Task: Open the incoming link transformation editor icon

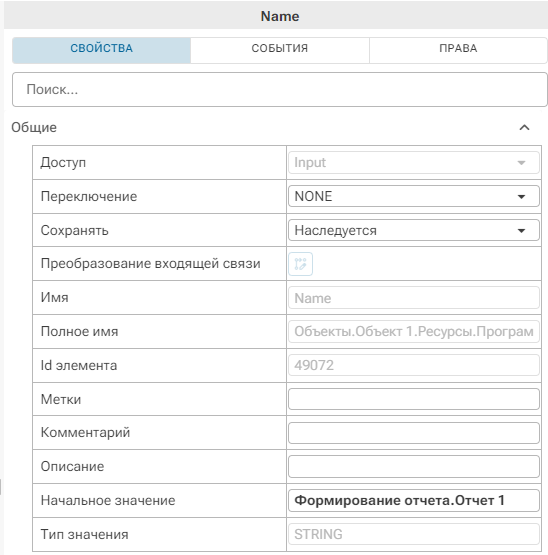Action: coord(300,264)
